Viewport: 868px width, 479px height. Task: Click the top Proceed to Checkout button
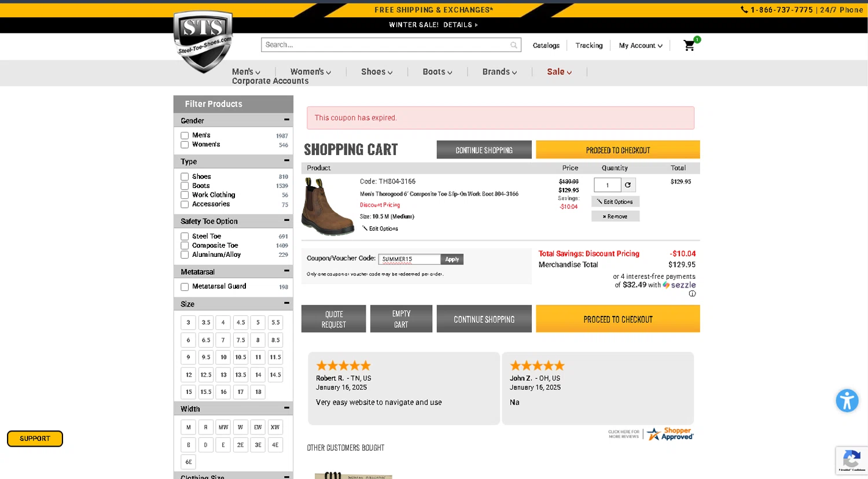point(618,150)
